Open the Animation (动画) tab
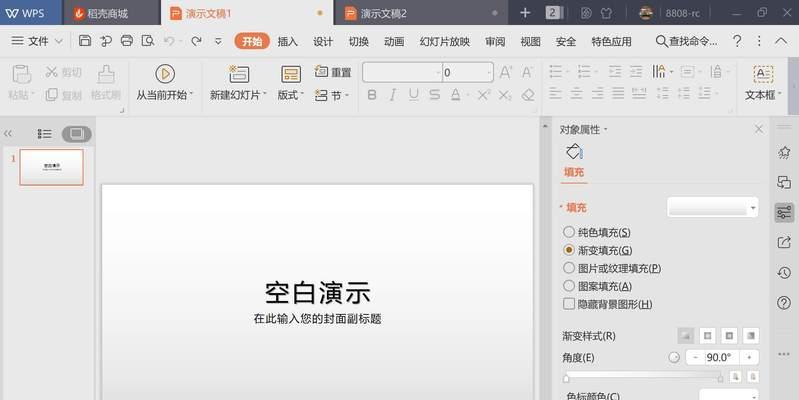 pyautogui.click(x=394, y=41)
